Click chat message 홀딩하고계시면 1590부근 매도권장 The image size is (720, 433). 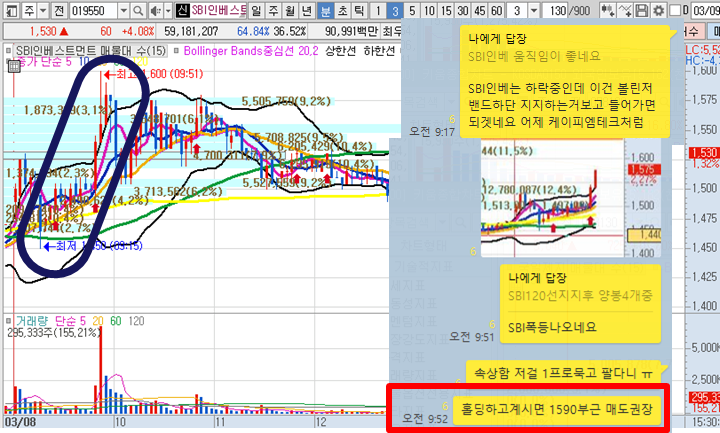click(x=557, y=409)
